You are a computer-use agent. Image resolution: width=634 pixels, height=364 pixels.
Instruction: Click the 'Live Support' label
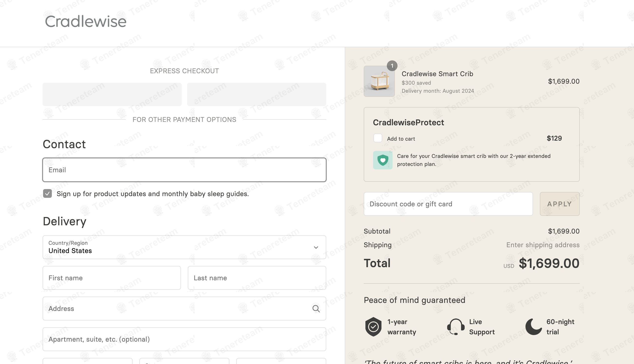point(482,327)
